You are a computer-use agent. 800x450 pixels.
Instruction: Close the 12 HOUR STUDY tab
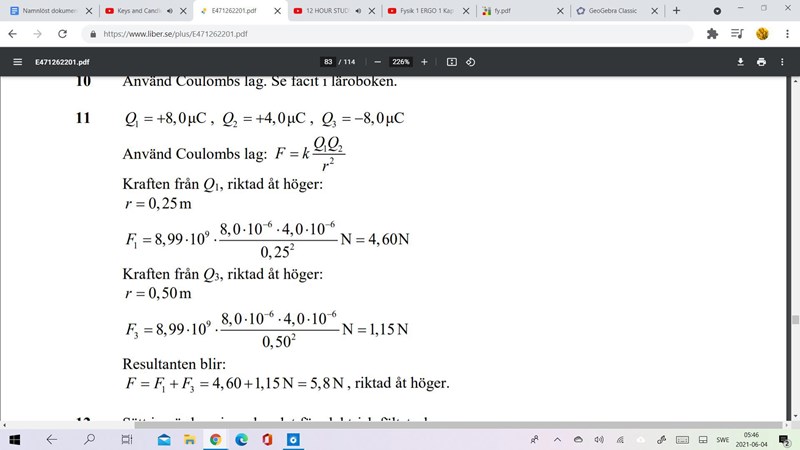[374, 10]
